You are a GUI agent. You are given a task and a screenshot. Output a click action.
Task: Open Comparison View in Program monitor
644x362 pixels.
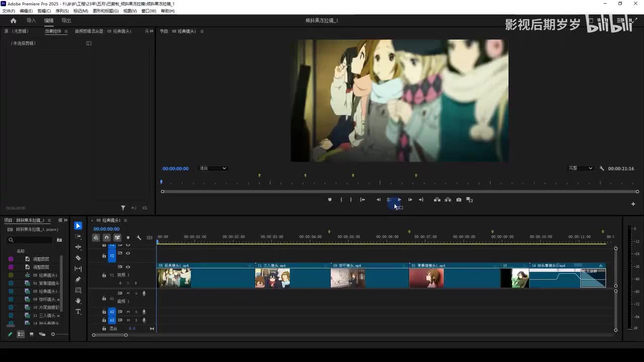coord(469,200)
